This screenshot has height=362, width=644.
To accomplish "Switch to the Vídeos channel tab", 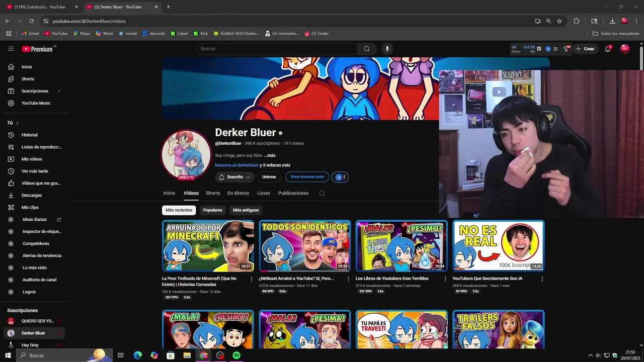I will click(191, 193).
